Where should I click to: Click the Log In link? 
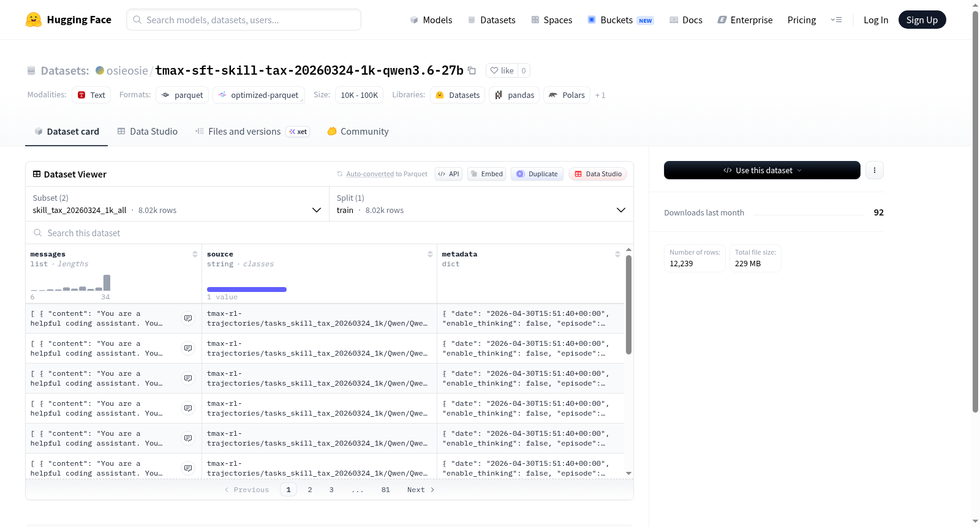(x=876, y=20)
